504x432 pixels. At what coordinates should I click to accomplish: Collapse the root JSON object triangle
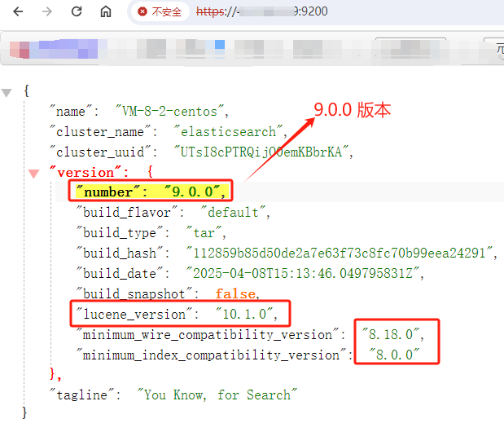(x=7, y=93)
